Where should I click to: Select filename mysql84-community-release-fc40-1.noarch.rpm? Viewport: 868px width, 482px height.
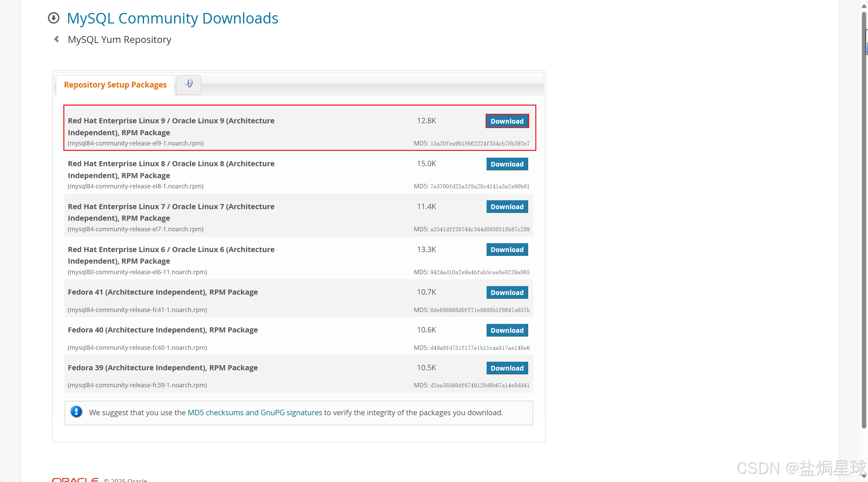tap(137, 348)
